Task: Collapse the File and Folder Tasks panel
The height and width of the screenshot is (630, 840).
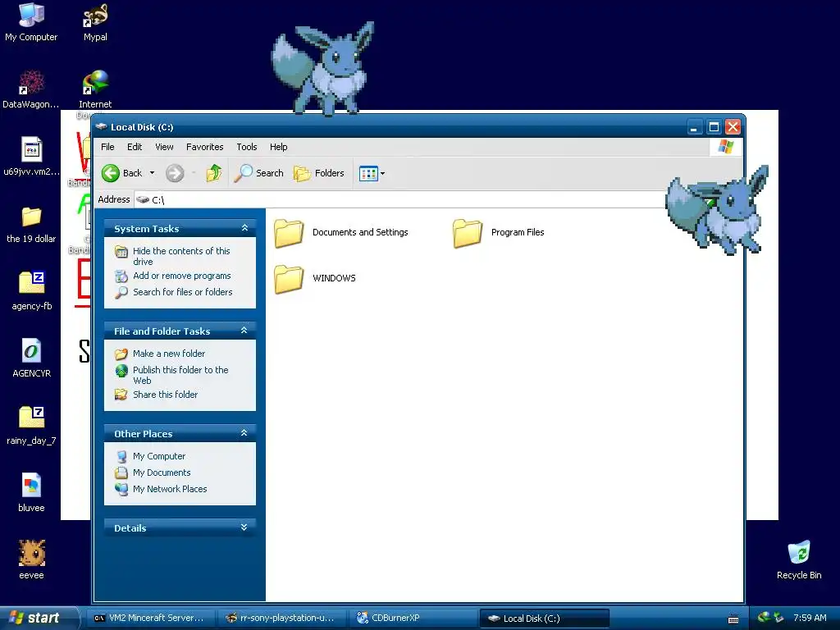Action: (244, 331)
